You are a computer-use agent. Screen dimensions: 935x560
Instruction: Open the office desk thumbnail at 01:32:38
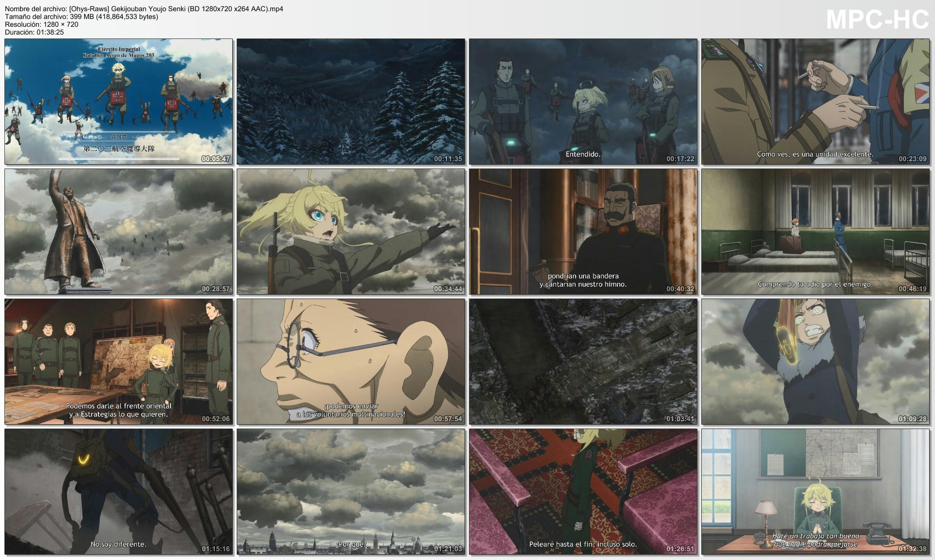[x=815, y=491]
